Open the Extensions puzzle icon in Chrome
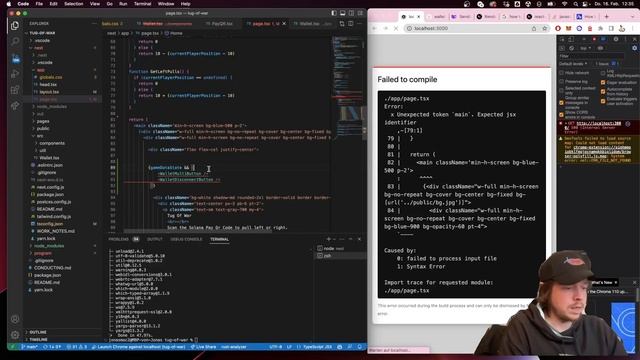The width and height of the screenshot is (640, 360). [x=600, y=29]
